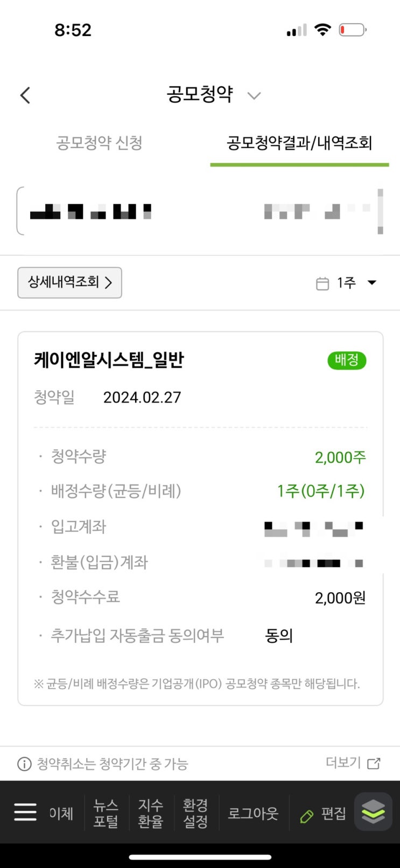400x868 pixels.
Task: Tap the info icon by 청약취소 notice
Action: coord(24,764)
